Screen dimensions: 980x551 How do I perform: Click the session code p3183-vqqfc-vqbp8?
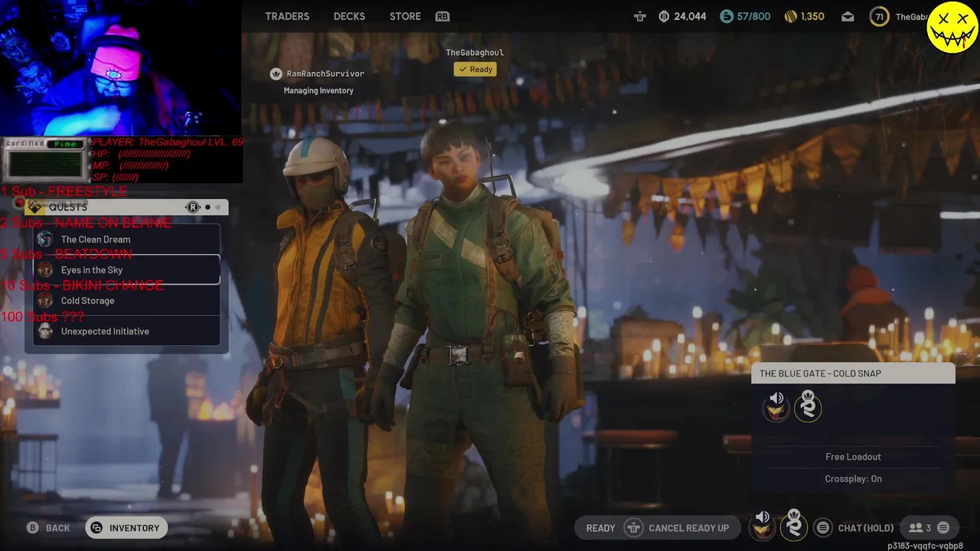point(925,546)
